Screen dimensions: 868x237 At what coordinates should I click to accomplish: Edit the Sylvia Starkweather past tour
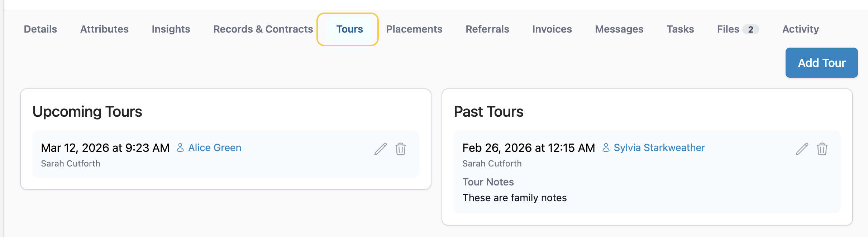pos(802,149)
